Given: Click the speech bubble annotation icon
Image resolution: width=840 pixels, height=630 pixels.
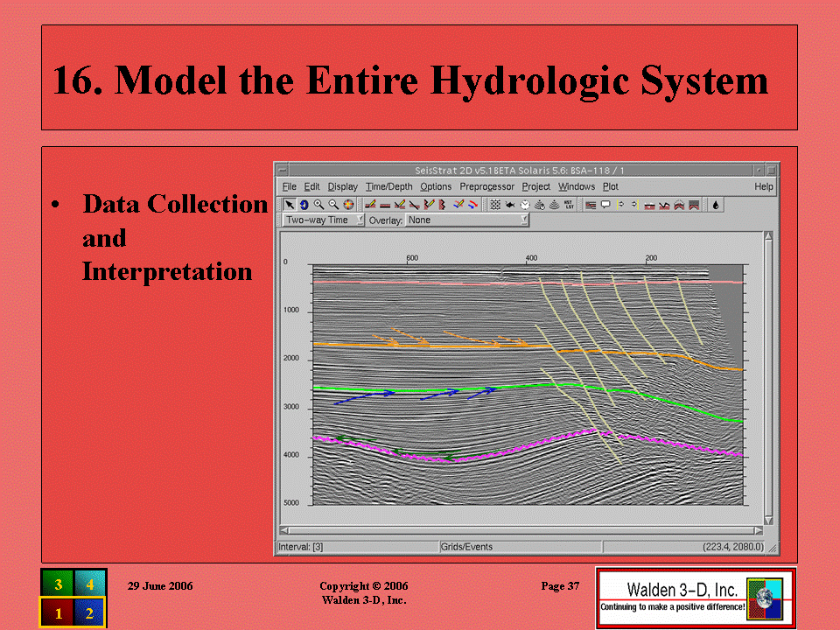Looking at the screenshot, I should tap(605, 205).
